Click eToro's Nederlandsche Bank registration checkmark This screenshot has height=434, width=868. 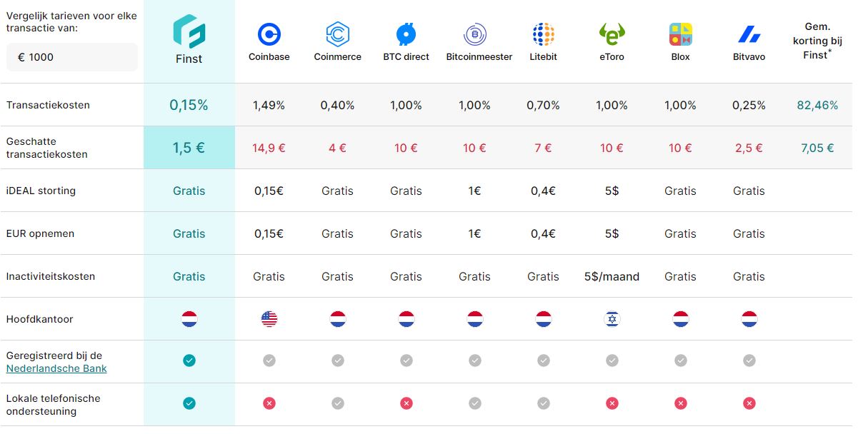[612, 360]
